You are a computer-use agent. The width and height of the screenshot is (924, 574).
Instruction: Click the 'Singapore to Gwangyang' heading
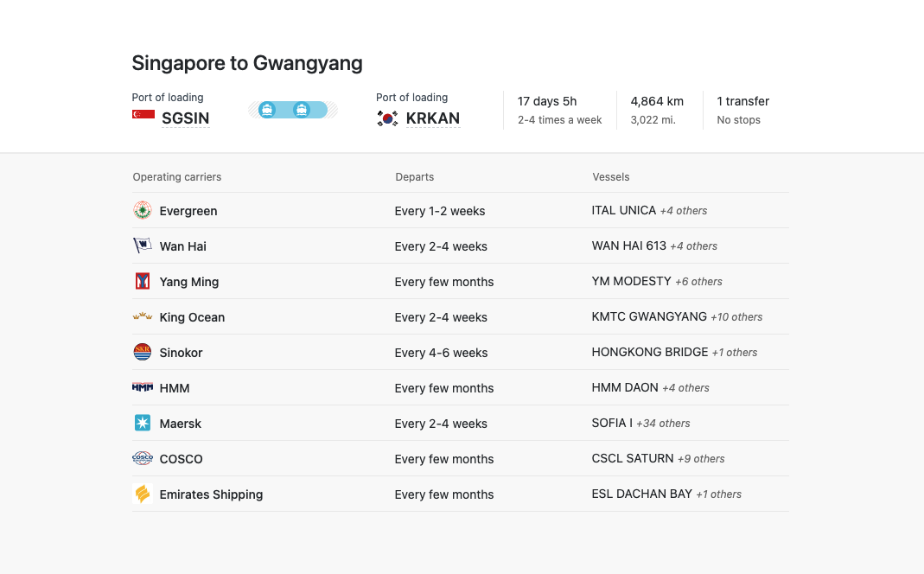pos(247,63)
